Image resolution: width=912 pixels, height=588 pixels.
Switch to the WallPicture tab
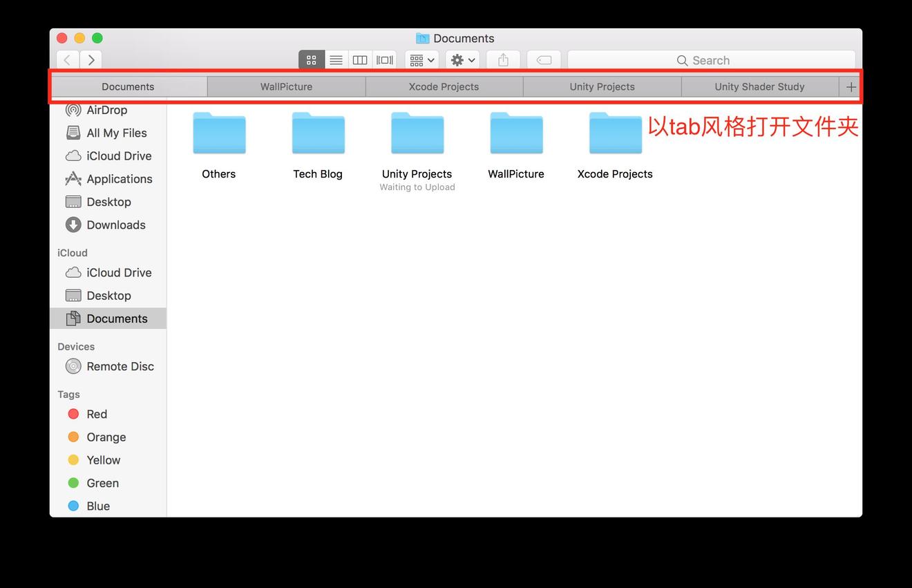[x=286, y=86]
